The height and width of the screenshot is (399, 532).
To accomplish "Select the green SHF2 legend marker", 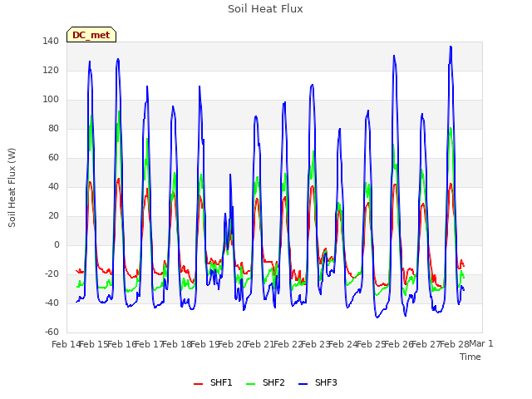I will (250, 384).
